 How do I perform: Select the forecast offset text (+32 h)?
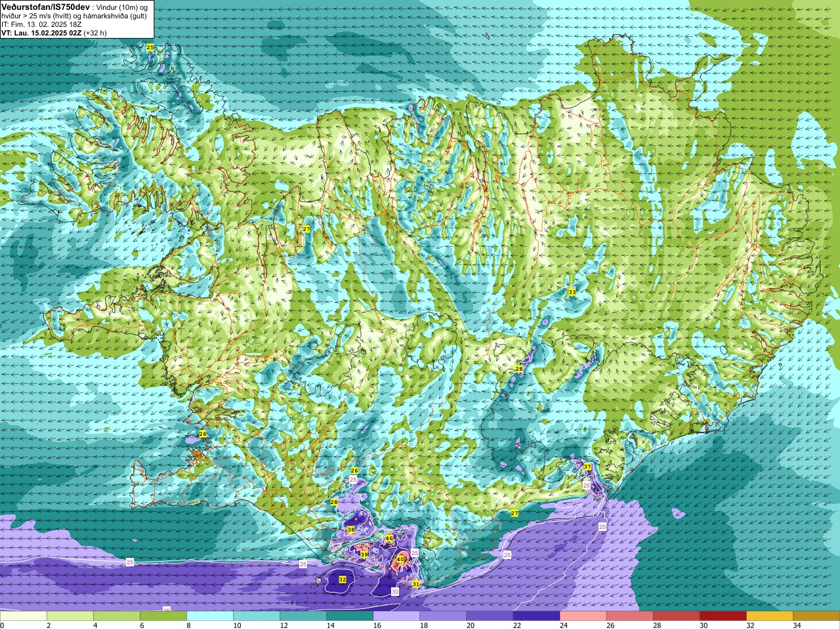click(x=95, y=32)
